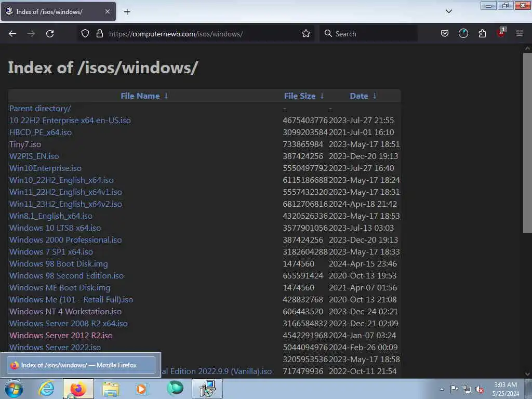Click Win10Enterprise.iso
The width and height of the screenshot is (532, 399).
click(x=45, y=168)
